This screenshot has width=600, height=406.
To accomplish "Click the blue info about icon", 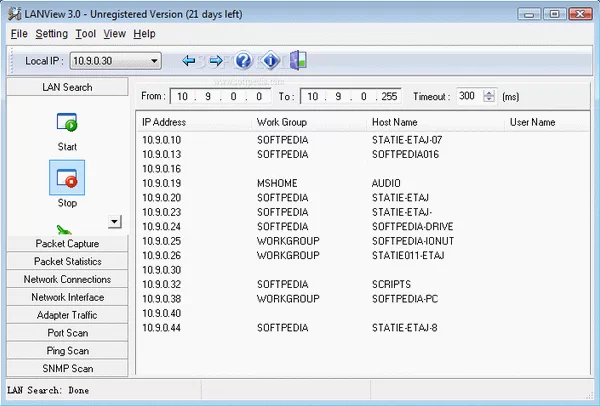I will click(271, 60).
